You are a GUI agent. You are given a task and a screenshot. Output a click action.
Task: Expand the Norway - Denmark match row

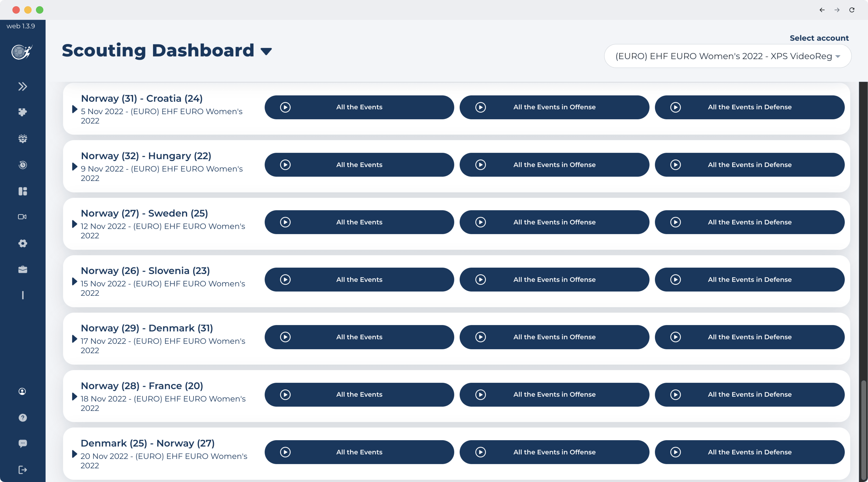pyautogui.click(x=75, y=339)
